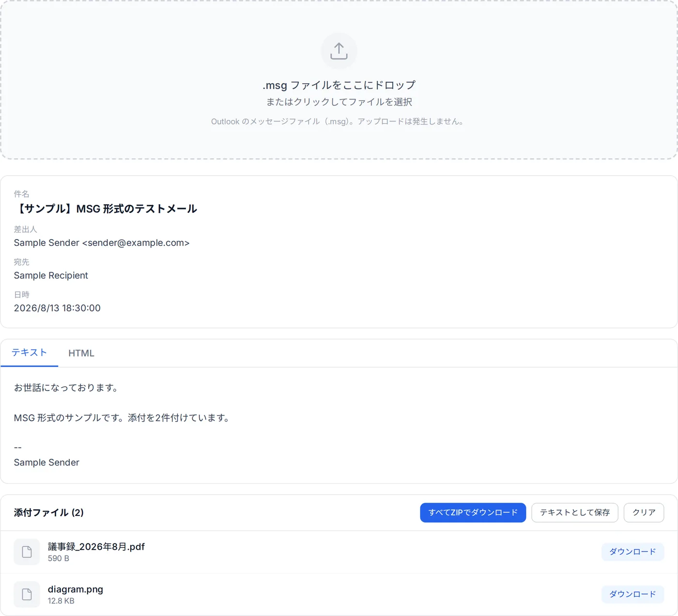Click body line お世話になっております。
678x616 pixels.
point(67,388)
